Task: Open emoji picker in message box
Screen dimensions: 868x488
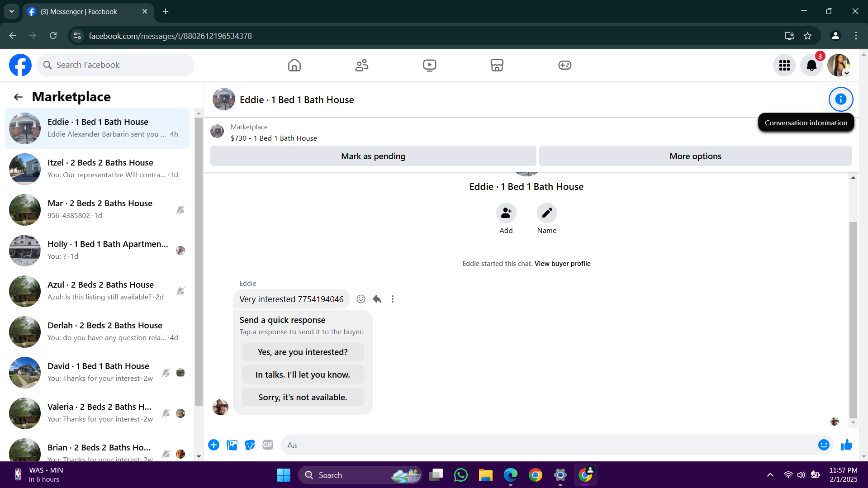Action: pyautogui.click(x=824, y=445)
